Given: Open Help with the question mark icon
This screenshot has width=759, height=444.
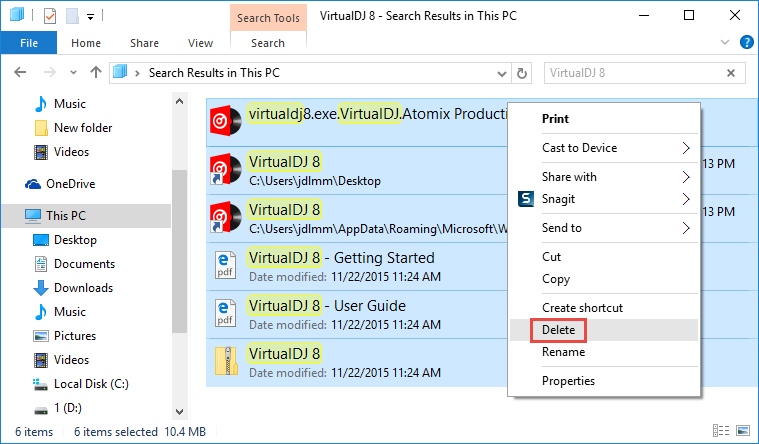Looking at the screenshot, I should pyautogui.click(x=746, y=43).
